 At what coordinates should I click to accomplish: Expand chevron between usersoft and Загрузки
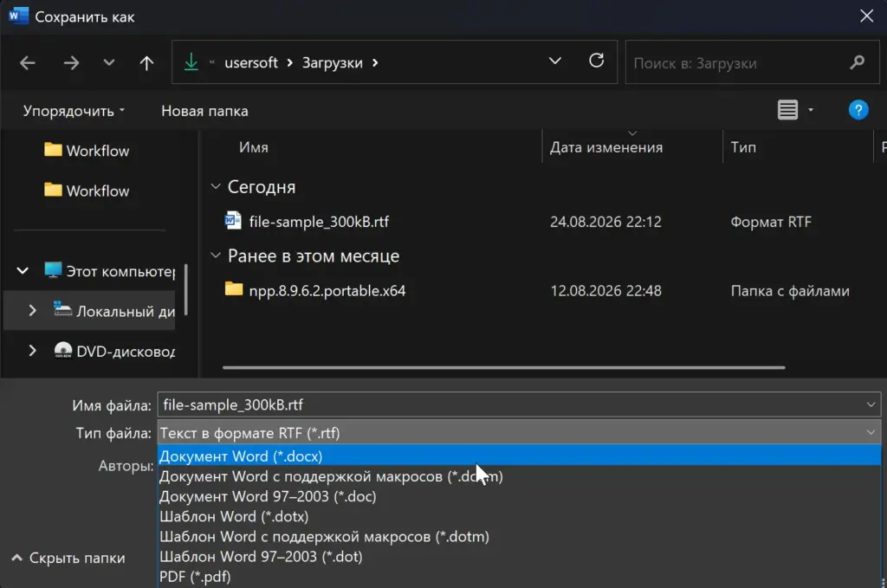tap(289, 62)
